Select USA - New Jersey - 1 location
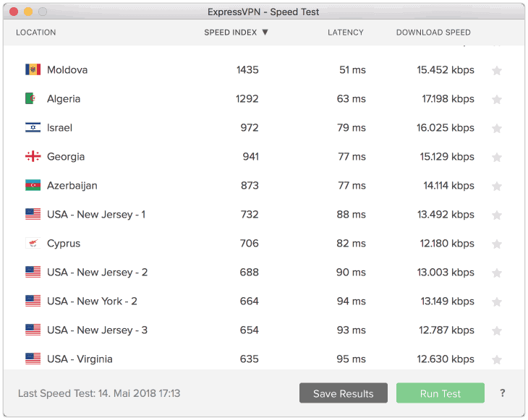Image resolution: width=528 pixels, height=420 pixels. pos(96,215)
